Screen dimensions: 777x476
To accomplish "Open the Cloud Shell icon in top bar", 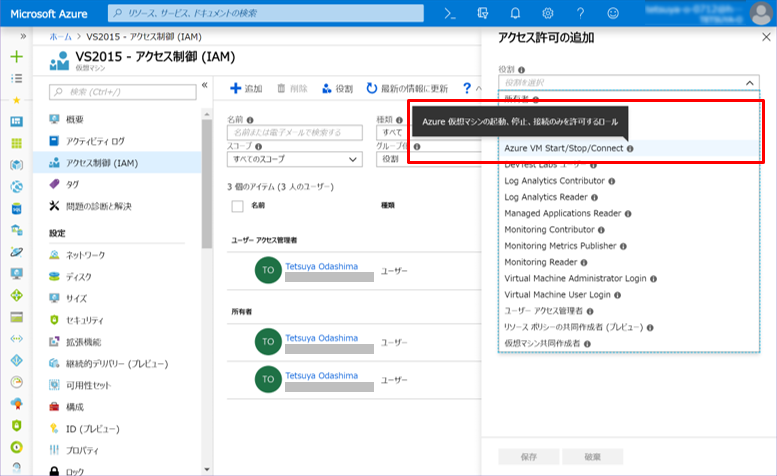I will pyautogui.click(x=450, y=13).
